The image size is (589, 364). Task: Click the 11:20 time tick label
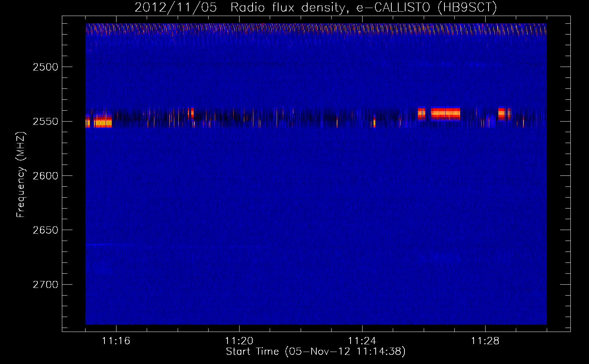tap(239, 341)
